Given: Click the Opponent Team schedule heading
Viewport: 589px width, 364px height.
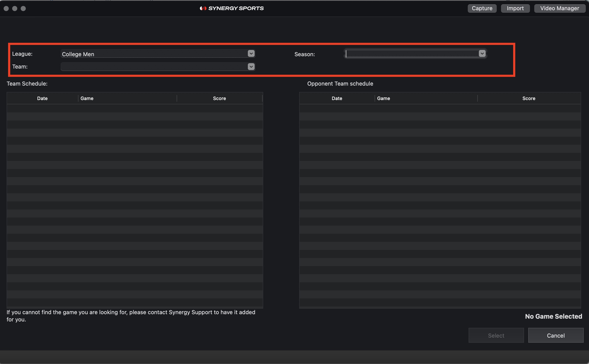Looking at the screenshot, I should pyautogui.click(x=340, y=83).
